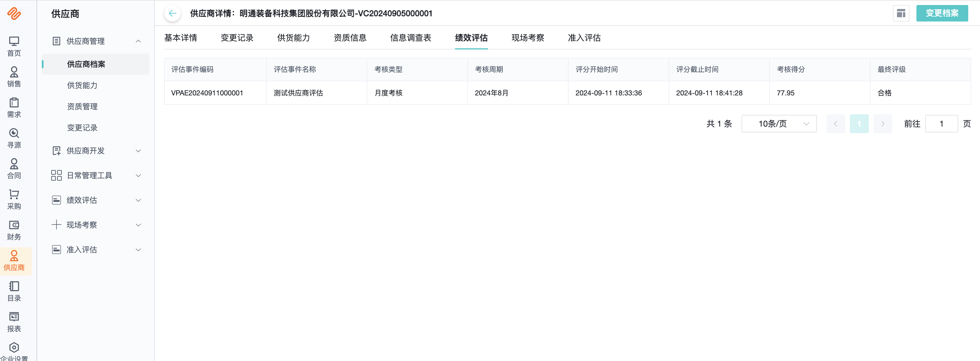980x361 pixels.
Task: Click the 变更档案 button
Action: (942, 13)
